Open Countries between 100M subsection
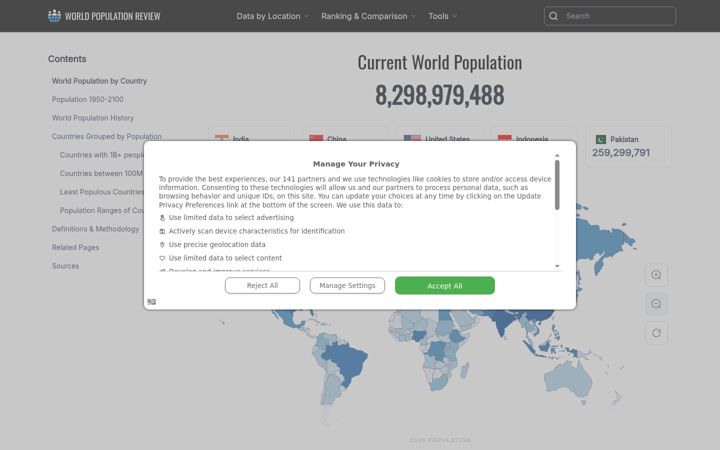Screen dimensions: 720x450 tap(101, 173)
